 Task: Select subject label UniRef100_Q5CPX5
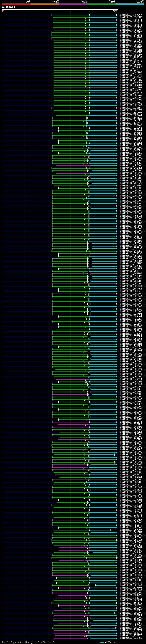tap(131, 540)
